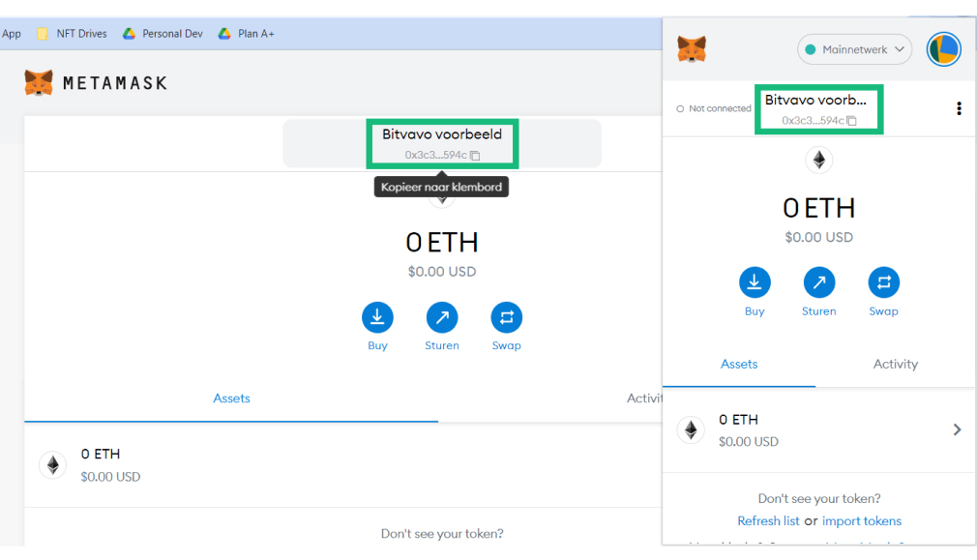Open the Mainnetwerk network dropdown
Screen dimensions: 977x560
tap(854, 48)
